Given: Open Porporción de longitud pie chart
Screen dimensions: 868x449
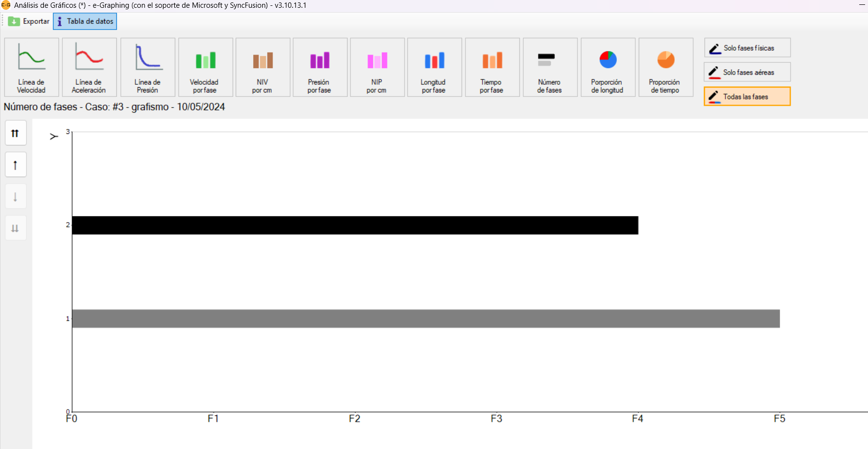Looking at the screenshot, I should [608, 67].
